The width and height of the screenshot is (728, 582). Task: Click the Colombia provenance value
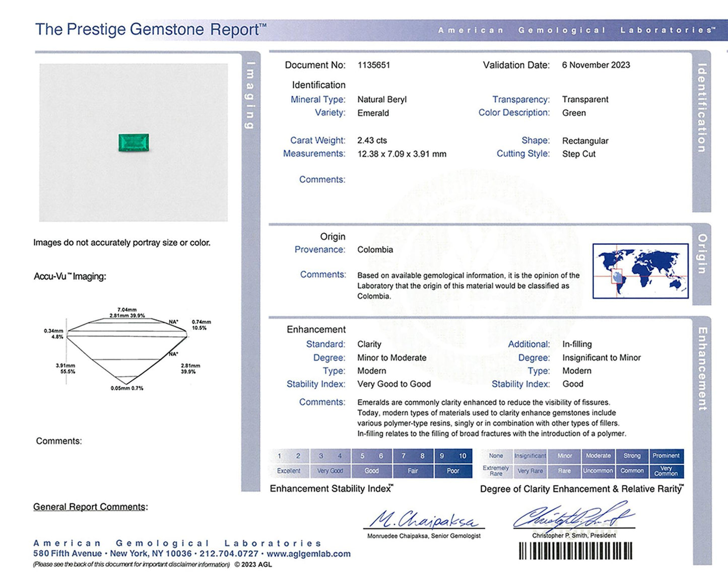pyautogui.click(x=375, y=250)
